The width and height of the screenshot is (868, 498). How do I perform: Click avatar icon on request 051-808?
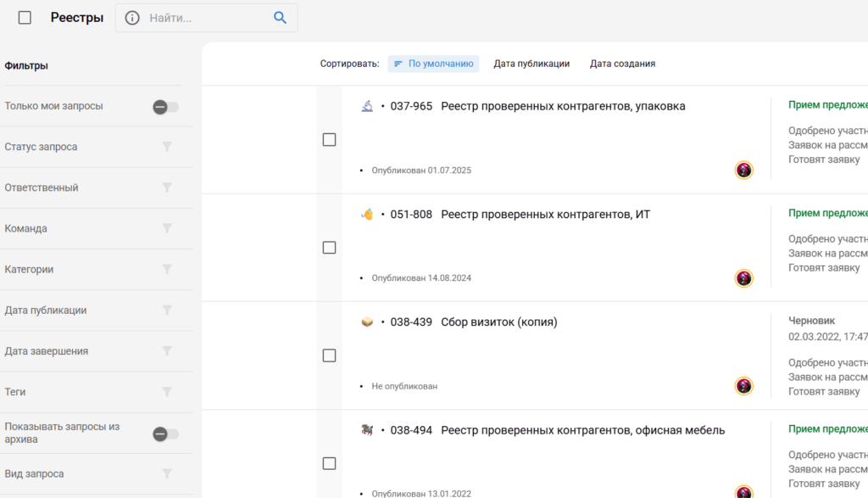coord(743,278)
